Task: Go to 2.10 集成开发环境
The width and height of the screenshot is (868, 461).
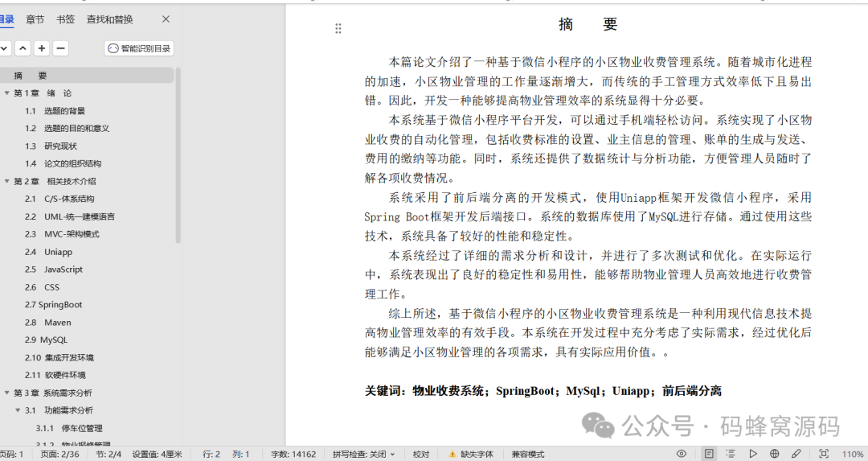Action: 59,357
